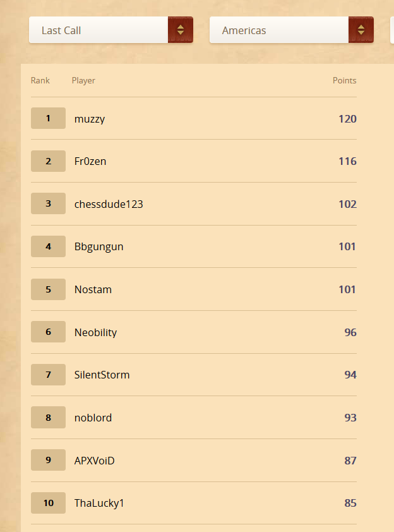Select player SilentStorm
Viewport: 394px width, 532px height.
click(102, 375)
